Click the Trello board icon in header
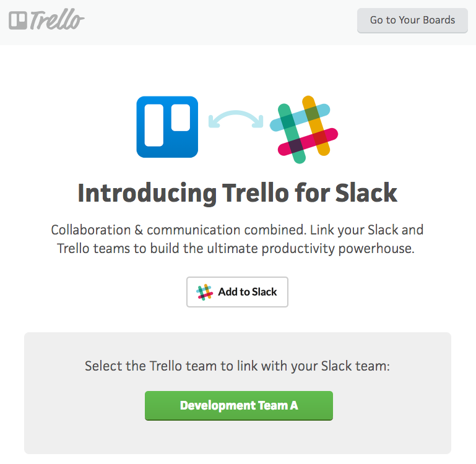Screen dimensions: 476x464 18,20
